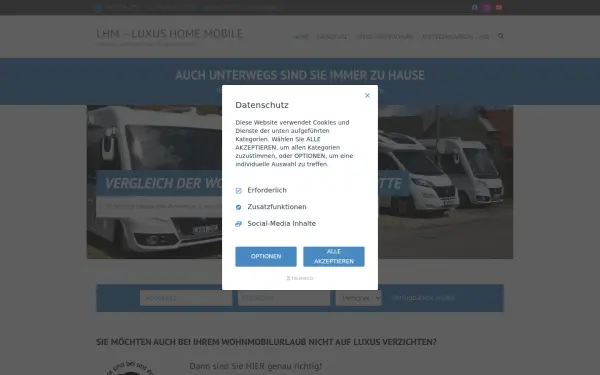Close the Datenschutz dialog with the X
This screenshot has height=375, width=600.
(367, 95)
